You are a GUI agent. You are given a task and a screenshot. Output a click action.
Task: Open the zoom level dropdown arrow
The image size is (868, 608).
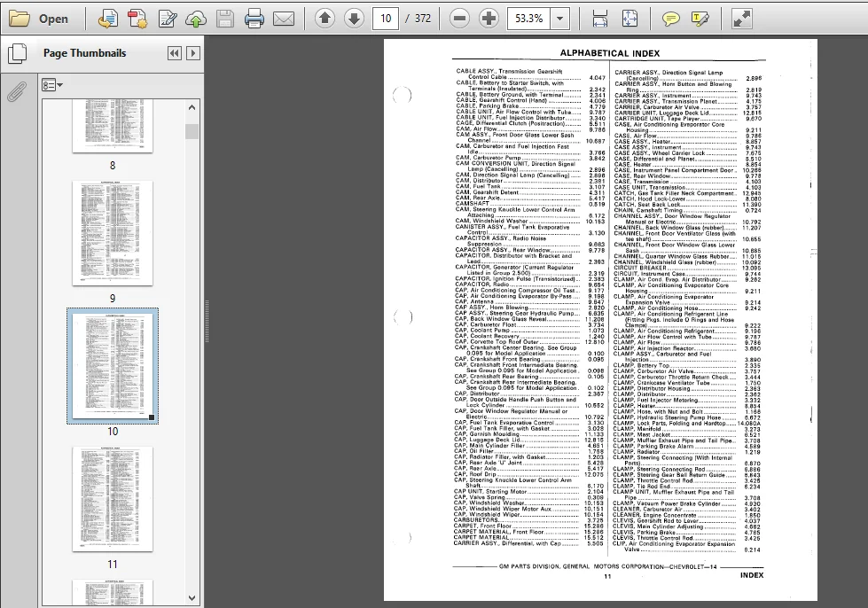(560, 19)
